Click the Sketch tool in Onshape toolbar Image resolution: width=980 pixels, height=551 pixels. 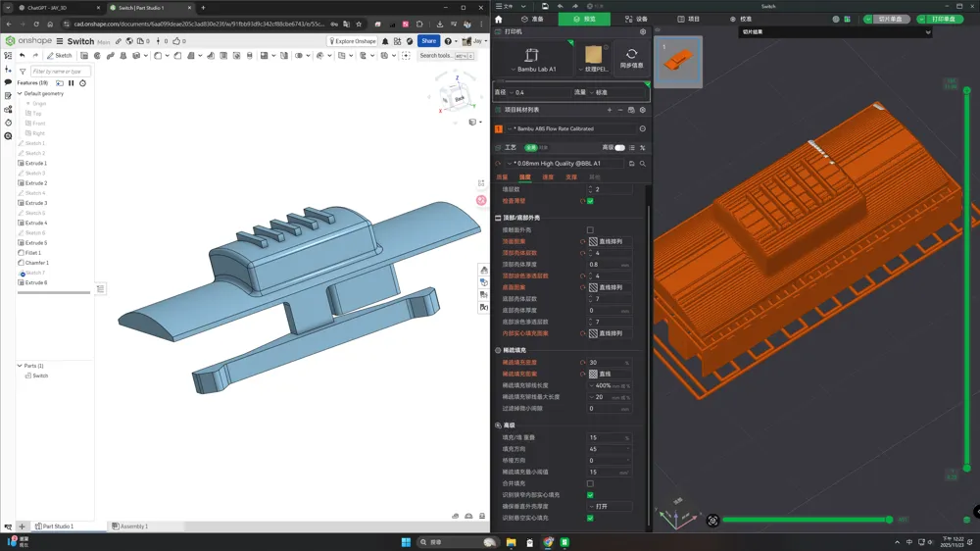tap(60, 56)
